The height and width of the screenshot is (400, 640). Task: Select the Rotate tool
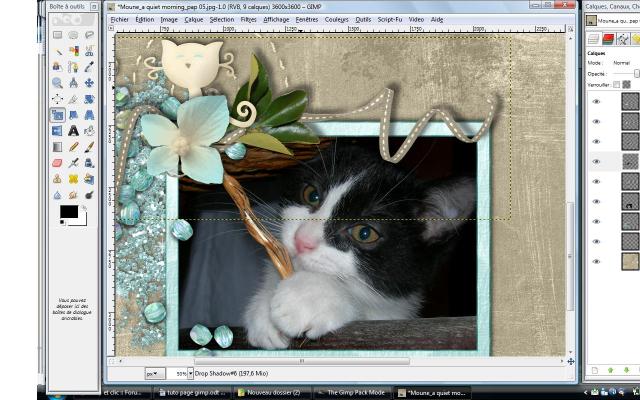point(89,99)
